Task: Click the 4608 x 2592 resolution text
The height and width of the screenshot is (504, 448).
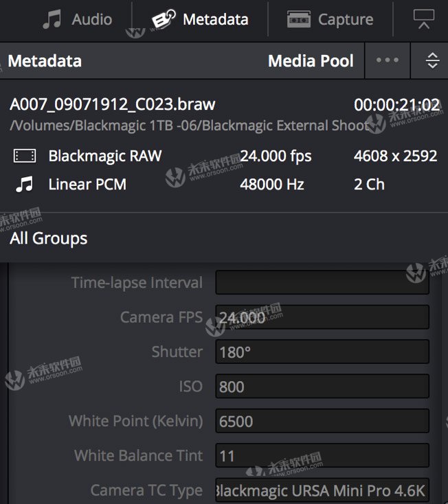Action: coord(395,157)
